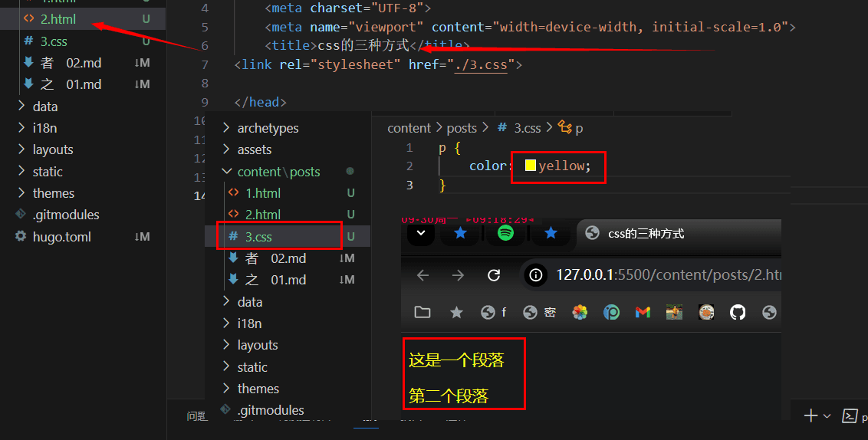Switch to the 问题 panel tab
This screenshot has width=868, height=440.
coord(197,416)
